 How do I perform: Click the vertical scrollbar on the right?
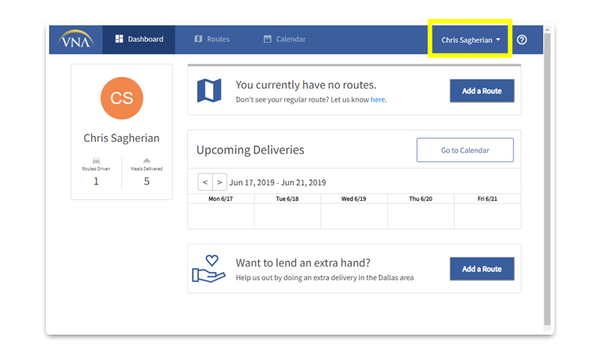547,178
